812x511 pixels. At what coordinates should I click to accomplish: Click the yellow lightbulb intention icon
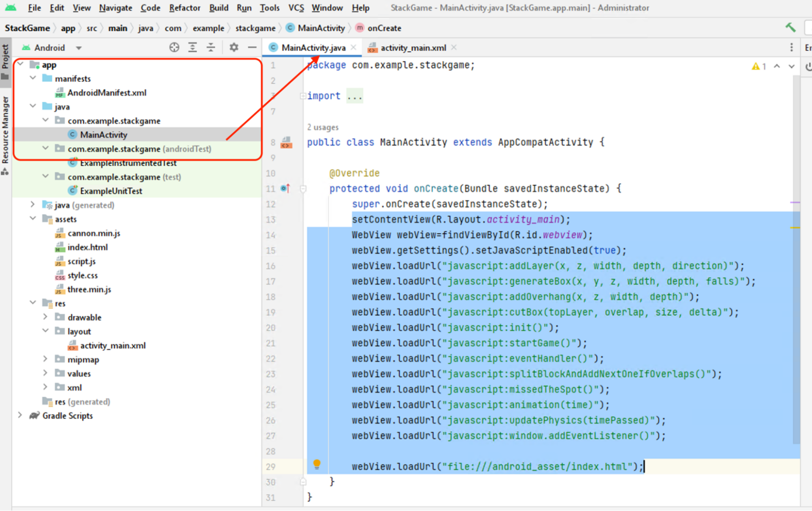pyautogui.click(x=316, y=464)
